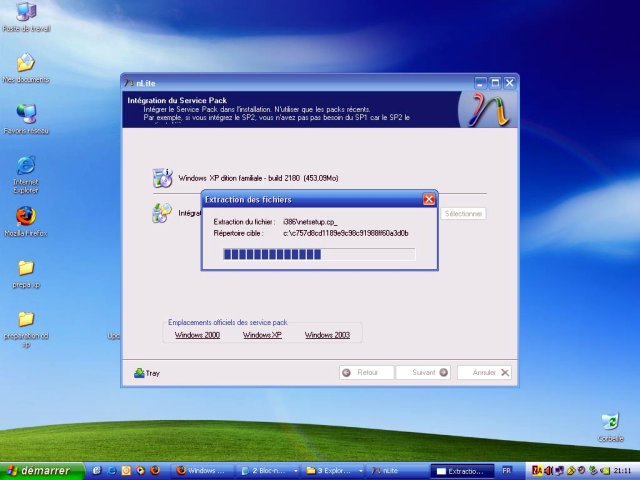Click the extraction progress bar

(319, 254)
